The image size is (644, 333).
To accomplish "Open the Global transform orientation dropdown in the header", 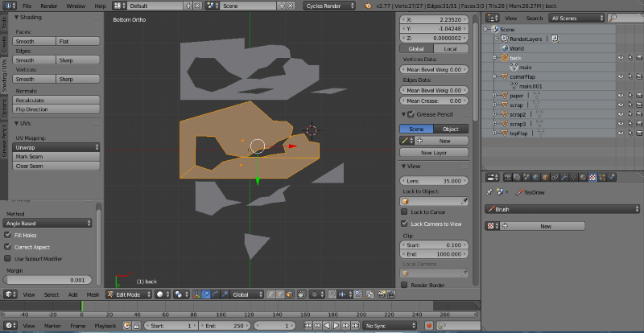I will click(246, 294).
